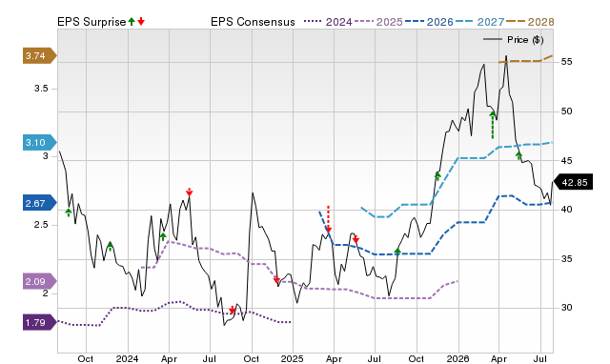Click the 2.67 estimate value tag

pos(40,203)
